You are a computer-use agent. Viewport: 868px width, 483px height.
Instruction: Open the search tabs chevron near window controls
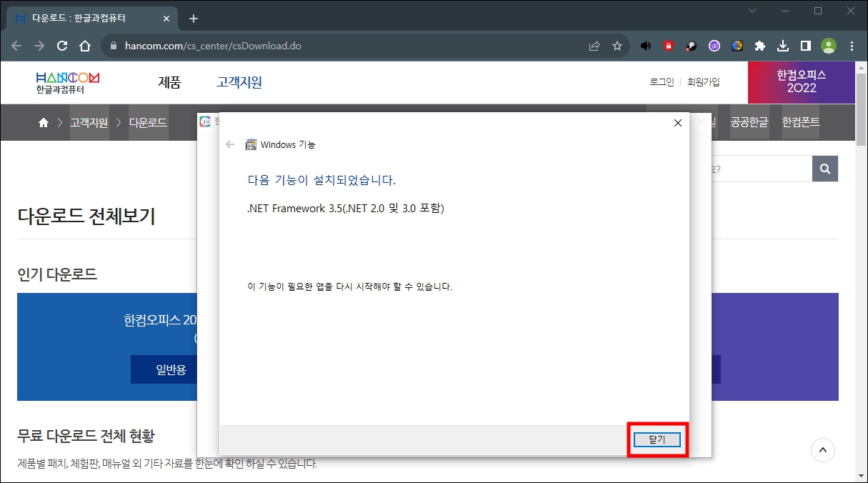[752, 11]
